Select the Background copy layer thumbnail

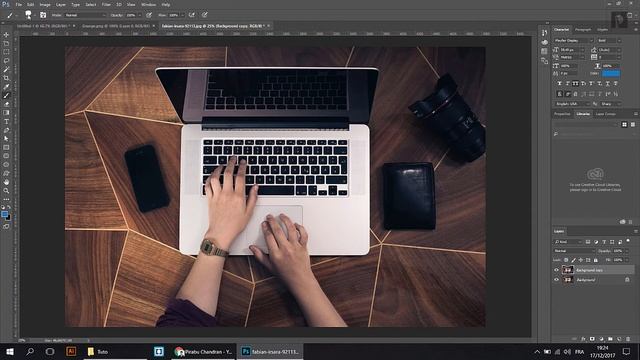point(568,270)
